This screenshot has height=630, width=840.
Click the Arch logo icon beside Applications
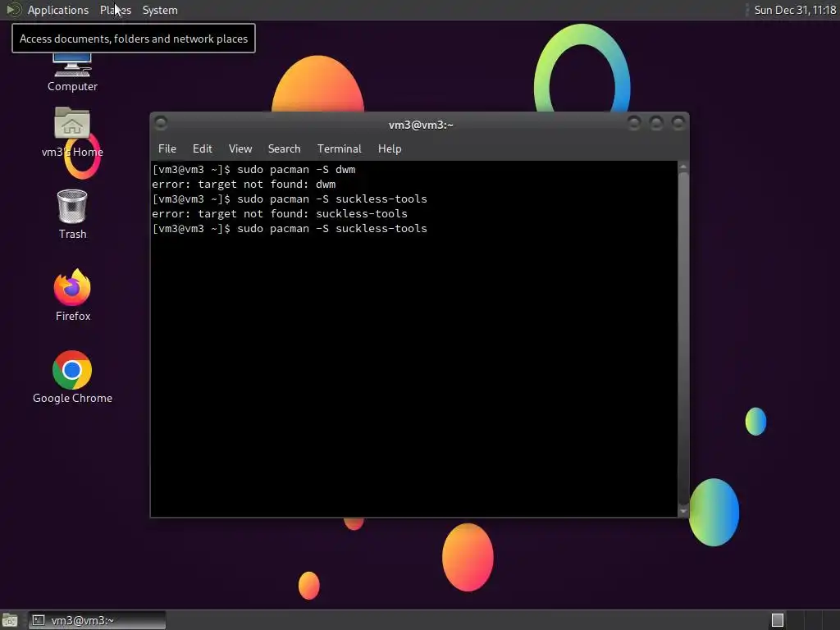tap(13, 10)
